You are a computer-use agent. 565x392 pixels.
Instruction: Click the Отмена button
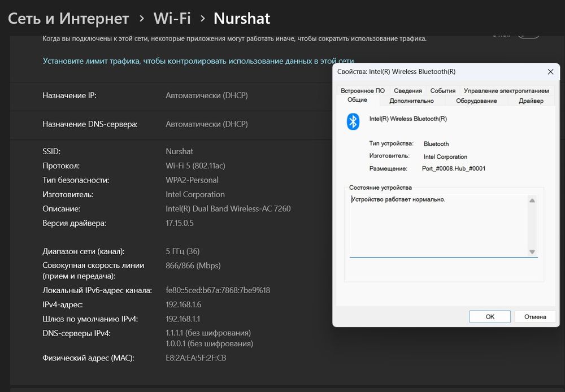(535, 317)
